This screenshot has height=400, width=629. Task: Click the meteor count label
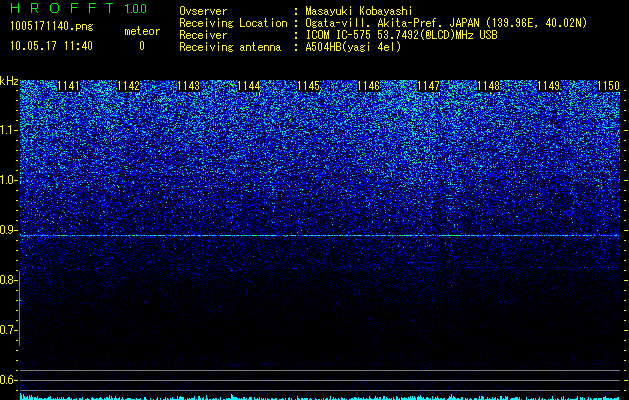pyautogui.click(x=142, y=31)
